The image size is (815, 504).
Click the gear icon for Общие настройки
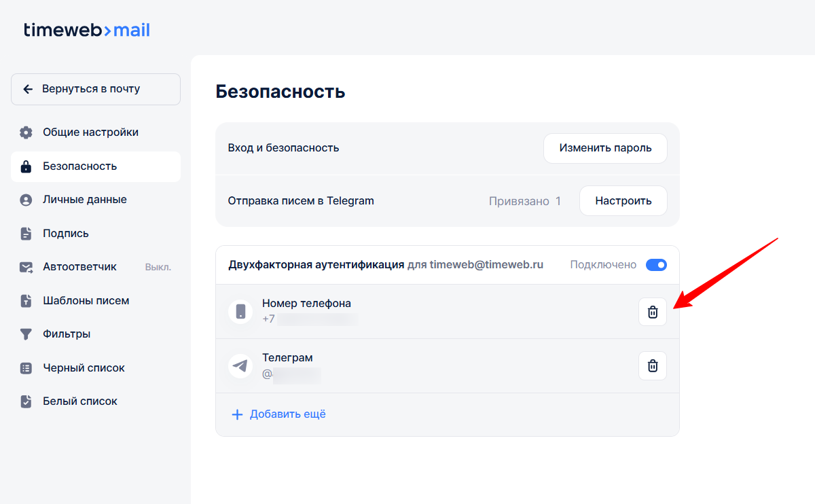pyautogui.click(x=26, y=132)
